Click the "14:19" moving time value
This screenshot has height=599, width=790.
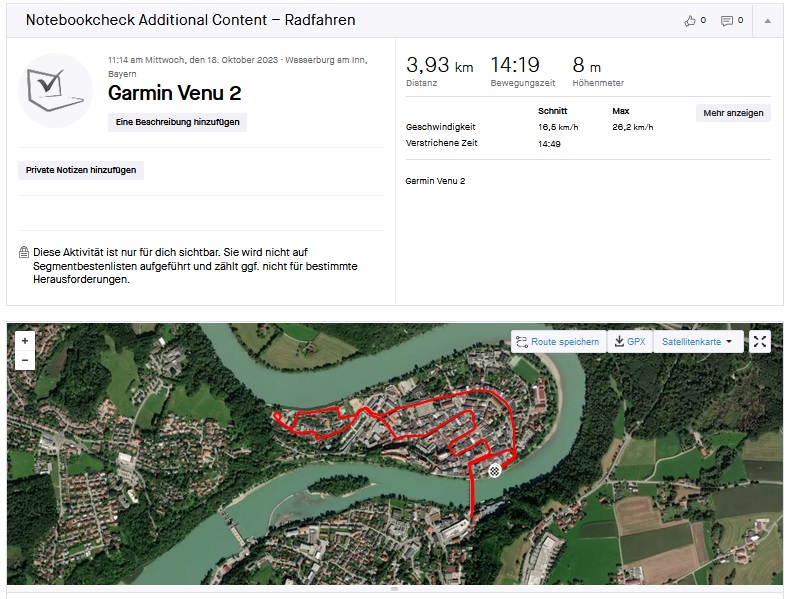[515, 65]
